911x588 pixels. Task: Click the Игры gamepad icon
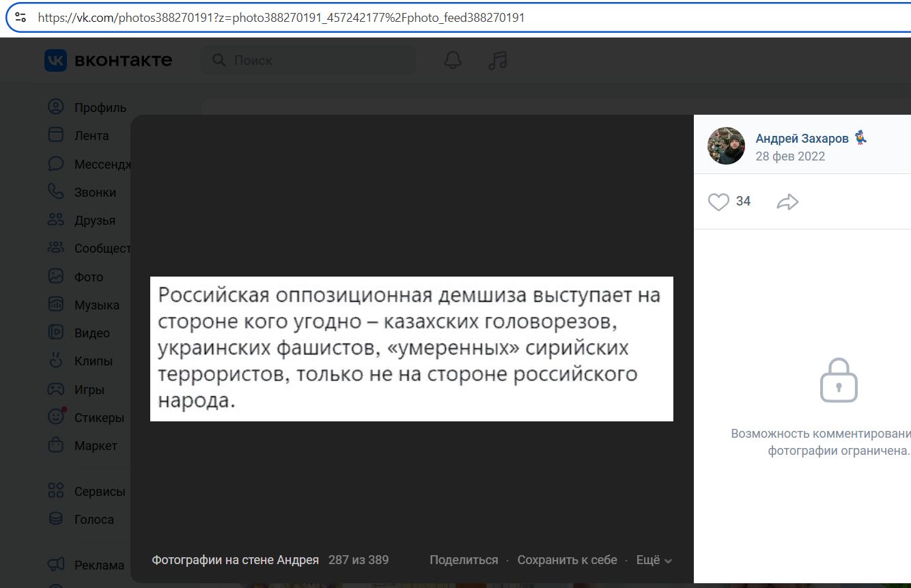tap(55, 389)
